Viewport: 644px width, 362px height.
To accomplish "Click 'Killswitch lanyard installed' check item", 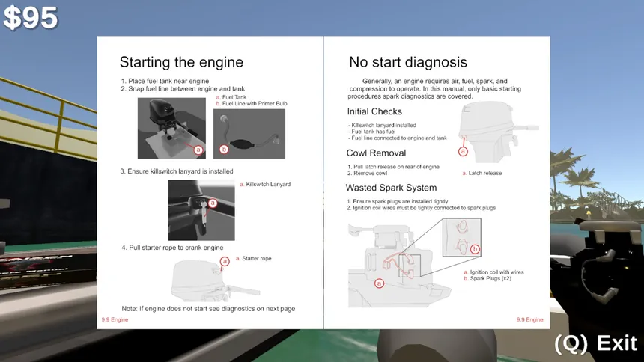I will click(x=382, y=125).
